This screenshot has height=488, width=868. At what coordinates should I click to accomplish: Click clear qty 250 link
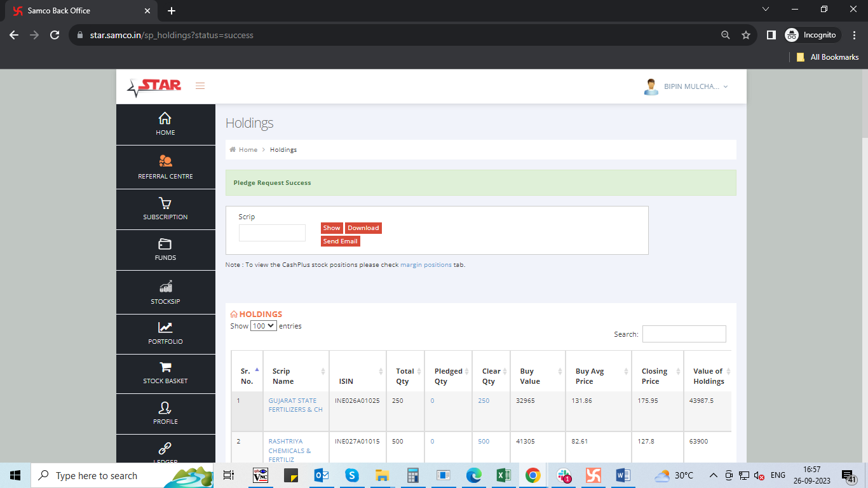coord(484,401)
